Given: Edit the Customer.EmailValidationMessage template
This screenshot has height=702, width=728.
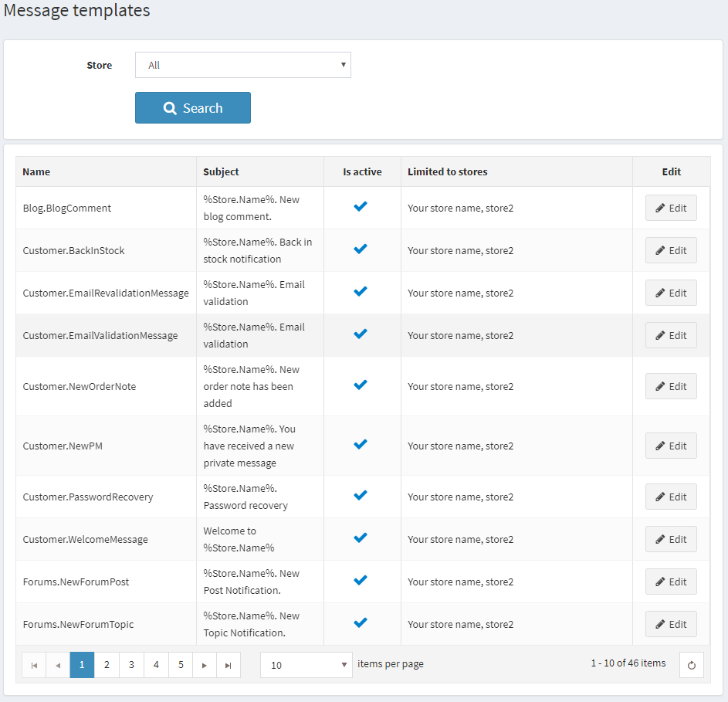Looking at the screenshot, I should [671, 335].
